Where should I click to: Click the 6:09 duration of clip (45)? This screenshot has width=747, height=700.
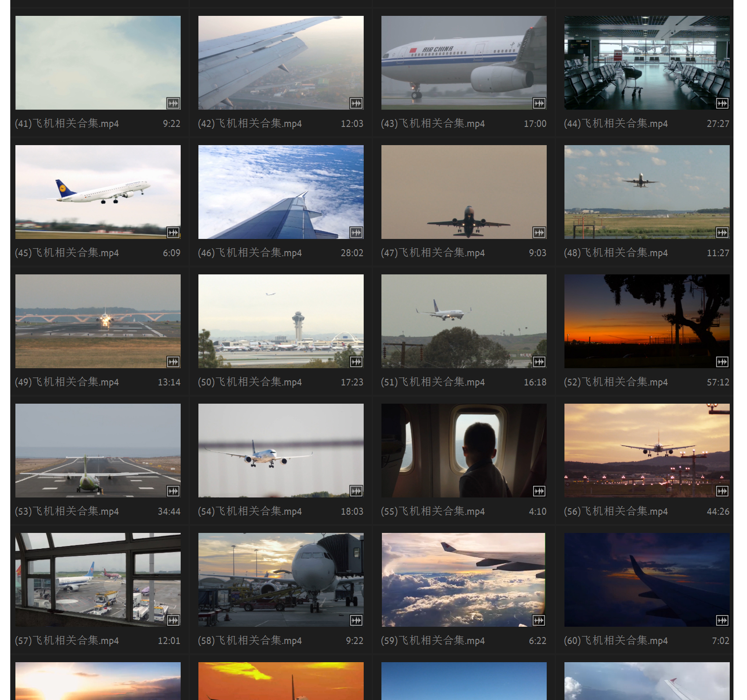coord(171,253)
